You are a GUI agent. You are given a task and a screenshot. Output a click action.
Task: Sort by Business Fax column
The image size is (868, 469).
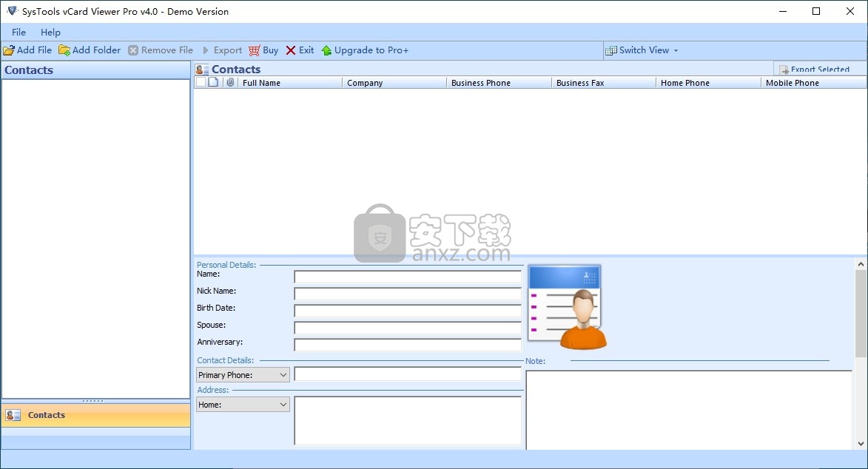[x=603, y=83]
